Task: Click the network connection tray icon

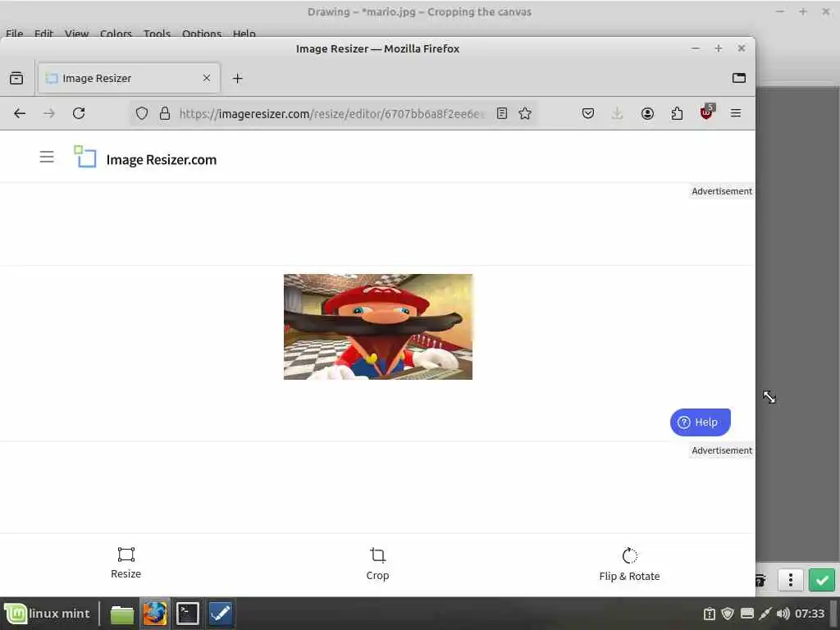Action: click(x=765, y=614)
